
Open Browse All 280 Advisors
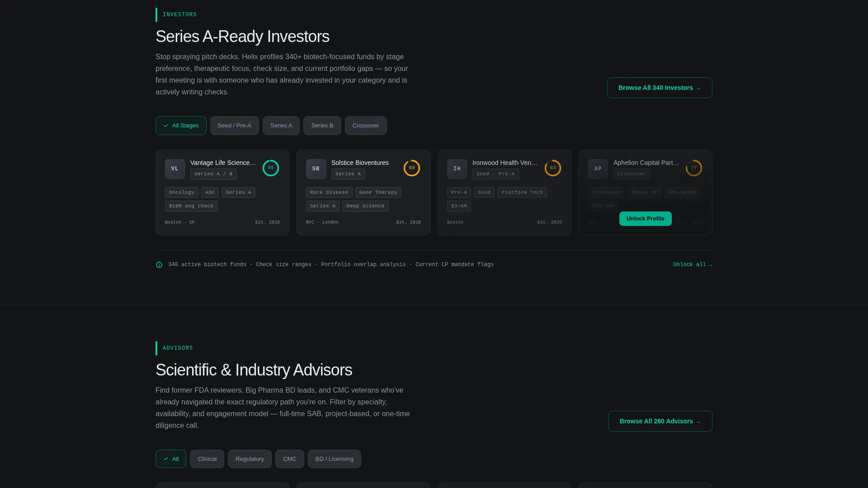pos(660,421)
